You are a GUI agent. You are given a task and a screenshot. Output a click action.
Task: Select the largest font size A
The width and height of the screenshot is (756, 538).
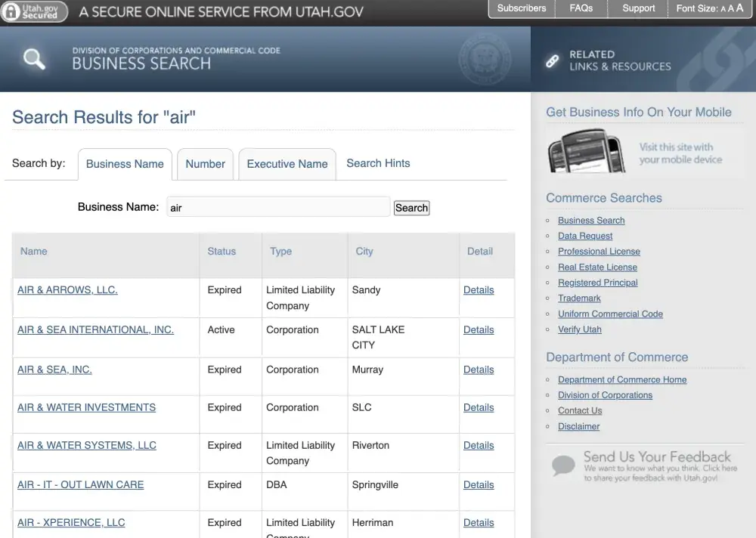click(x=740, y=8)
